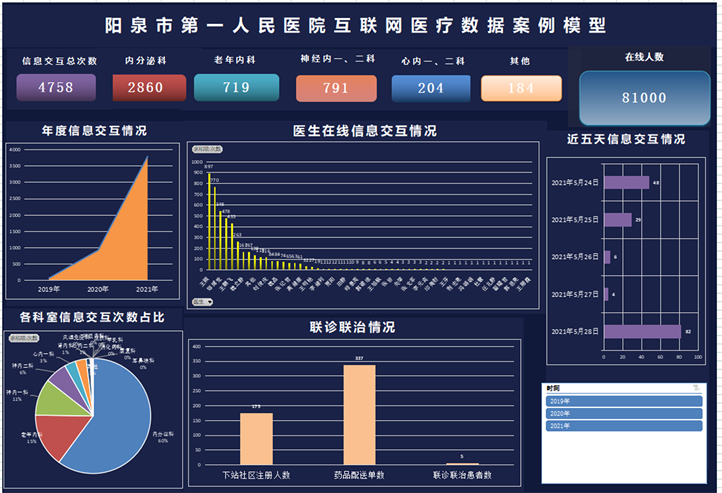722x493 pixels.
Task: Click the clear filter icon in 时间 slicer
Action: pos(696,387)
